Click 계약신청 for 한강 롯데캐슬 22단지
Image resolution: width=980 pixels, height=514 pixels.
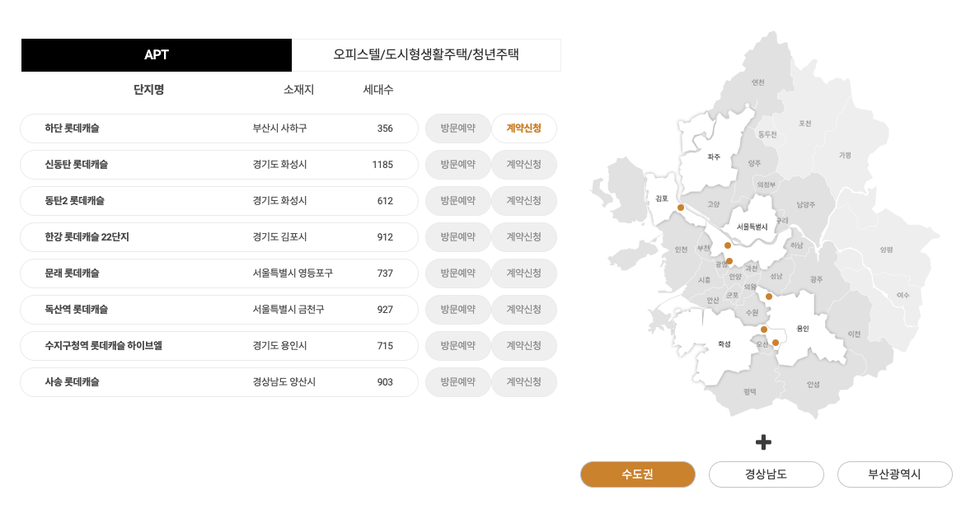tap(523, 236)
